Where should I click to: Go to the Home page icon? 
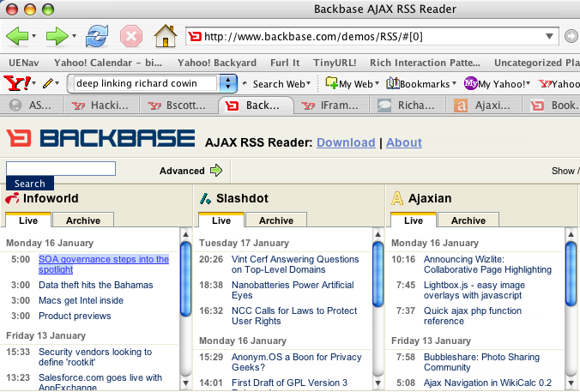[x=165, y=37]
